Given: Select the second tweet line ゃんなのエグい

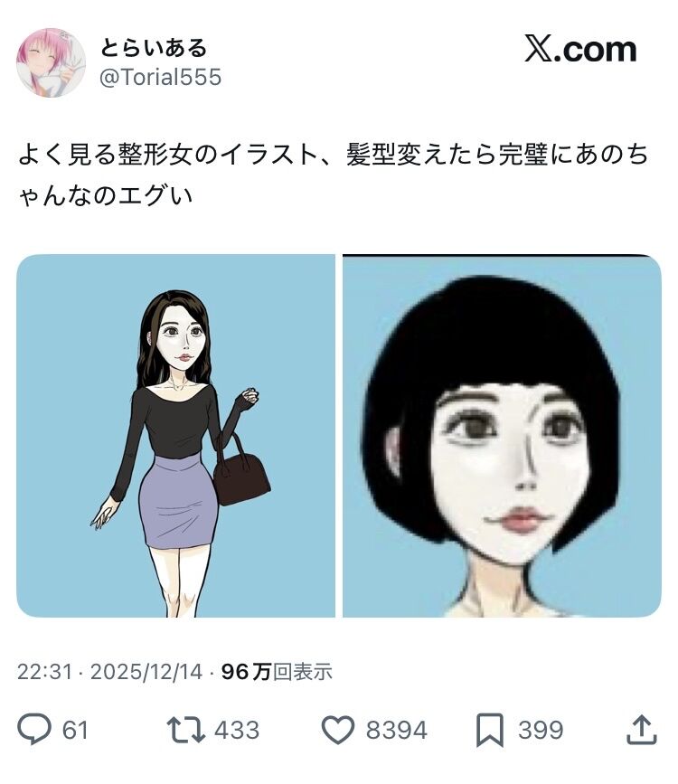Looking at the screenshot, I should [106, 195].
